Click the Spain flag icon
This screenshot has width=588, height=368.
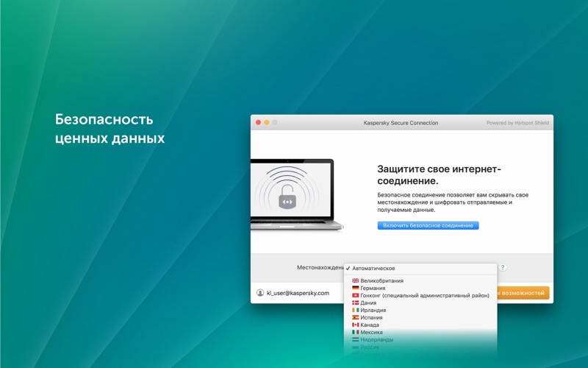(x=356, y=317)
